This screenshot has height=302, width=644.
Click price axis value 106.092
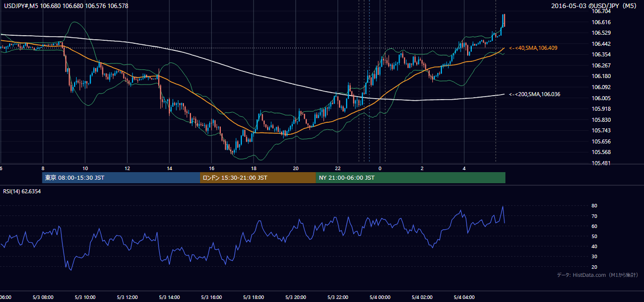pyautogui.click(x=602, y=87)
